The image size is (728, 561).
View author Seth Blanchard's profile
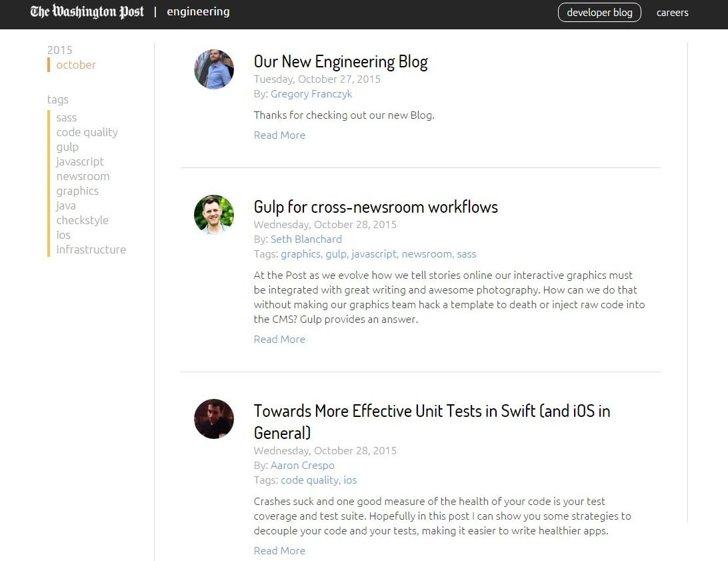(306, 239)
